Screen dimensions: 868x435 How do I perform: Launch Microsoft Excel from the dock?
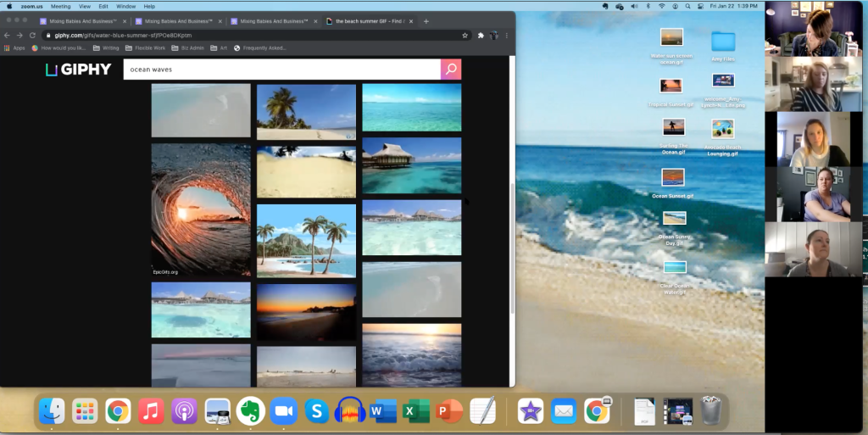click(x=416, y=411)
